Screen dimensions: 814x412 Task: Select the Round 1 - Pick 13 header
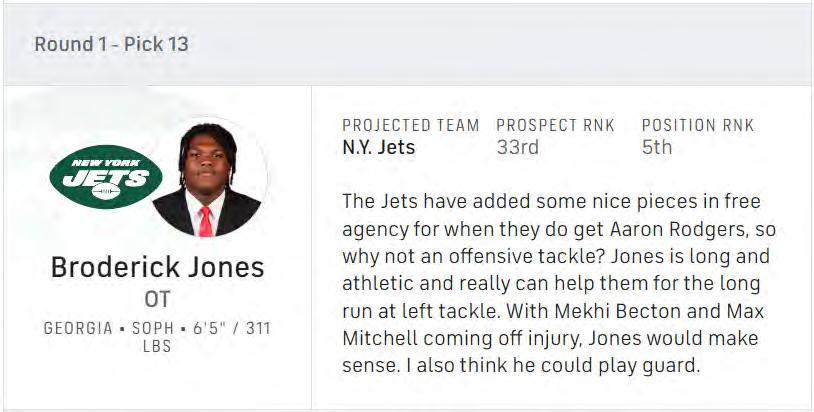[111, 44]
